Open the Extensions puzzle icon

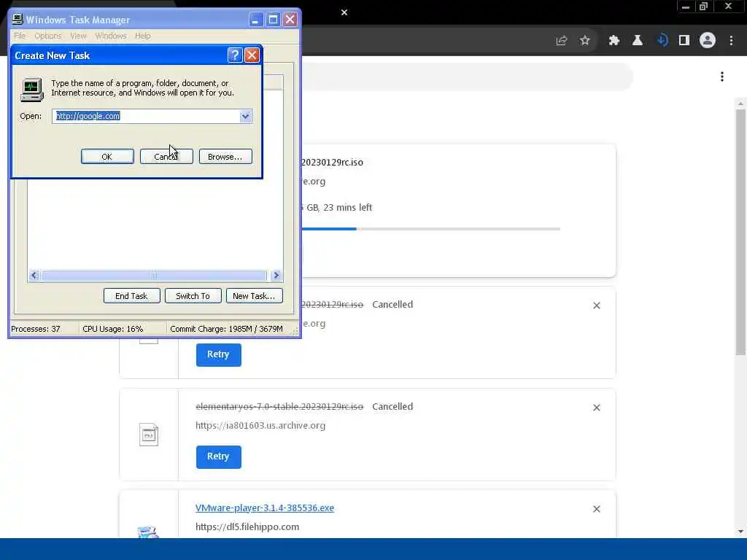coord(614,41)
